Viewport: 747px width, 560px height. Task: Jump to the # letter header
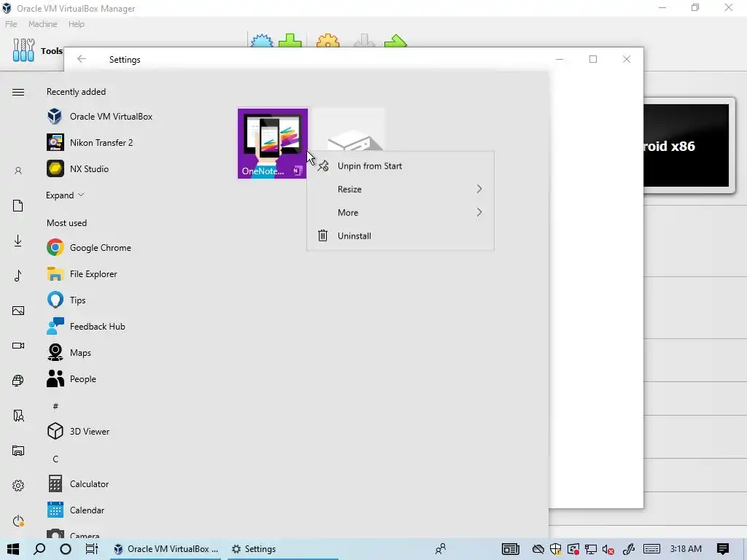coord(55,406)
